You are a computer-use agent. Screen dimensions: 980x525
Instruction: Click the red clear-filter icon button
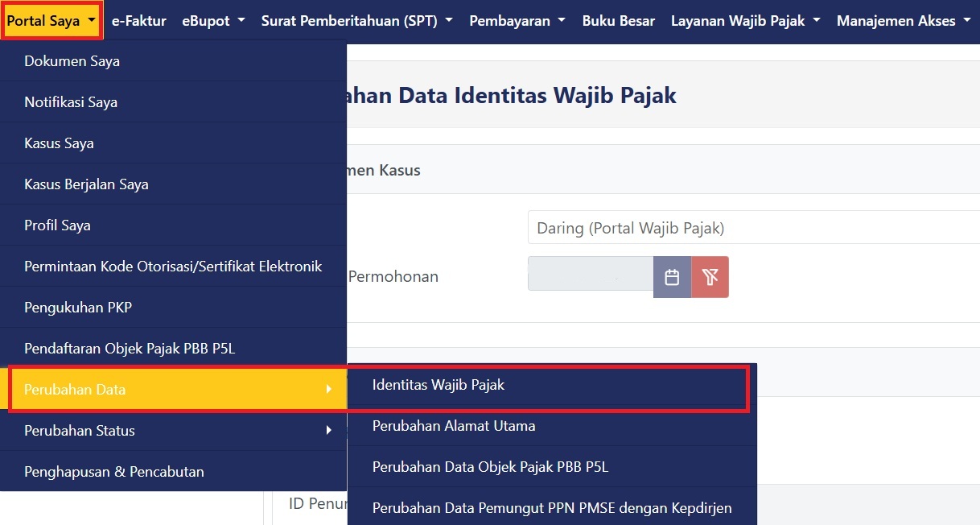[x=710, y=278]
